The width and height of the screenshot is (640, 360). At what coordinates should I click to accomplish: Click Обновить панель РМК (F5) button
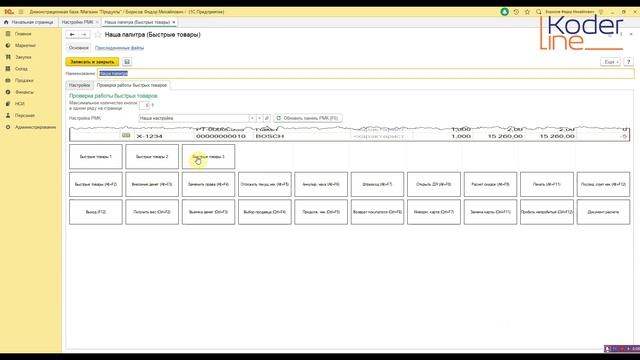coord(308,118)
